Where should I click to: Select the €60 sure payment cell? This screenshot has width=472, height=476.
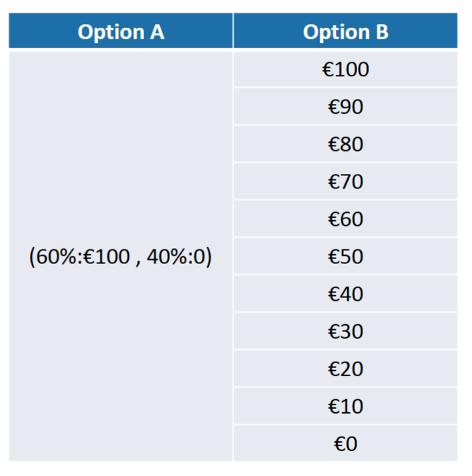coord(345,219)
